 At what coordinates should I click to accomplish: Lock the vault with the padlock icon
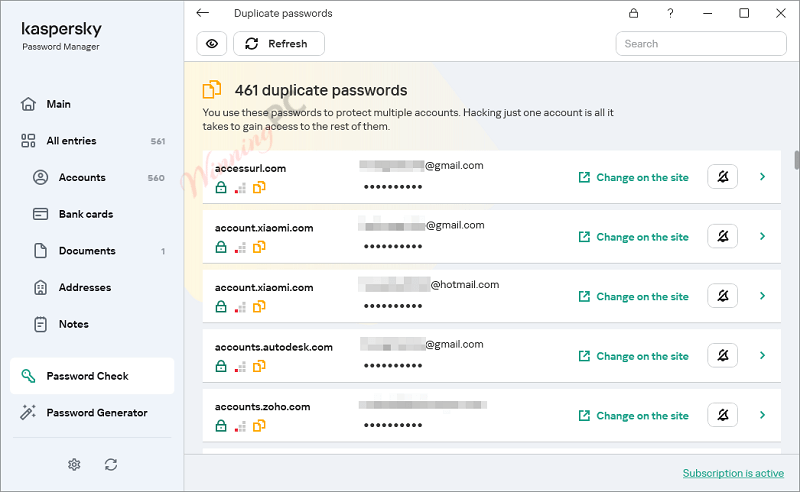pos(633,13)
